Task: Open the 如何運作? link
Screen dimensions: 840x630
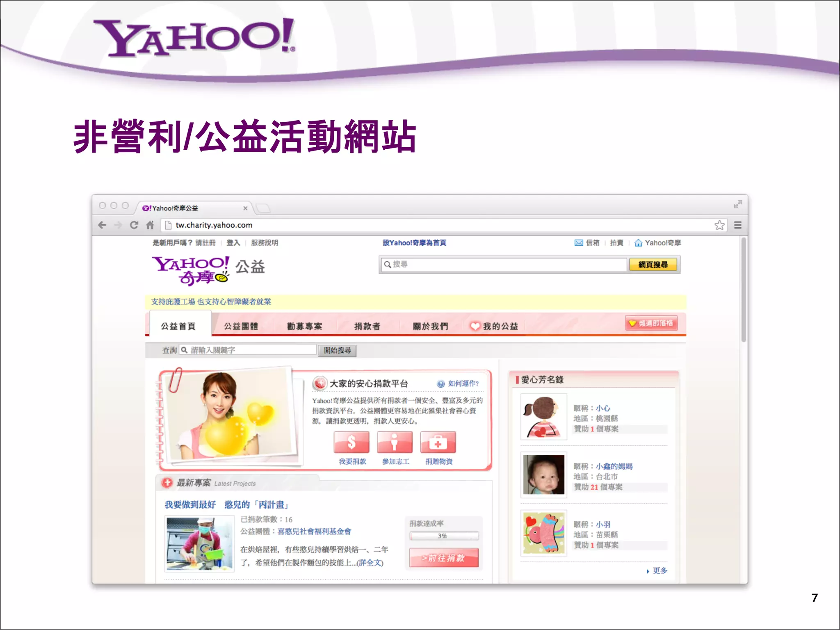Action: tap(463, 383)
